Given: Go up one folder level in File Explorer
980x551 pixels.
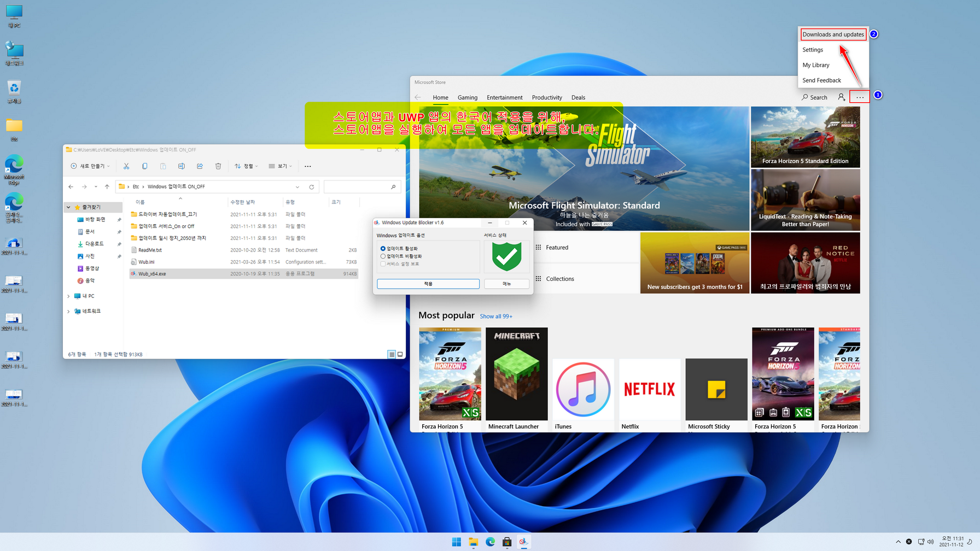Looking at the screenshot, I should tap(107, 187).
